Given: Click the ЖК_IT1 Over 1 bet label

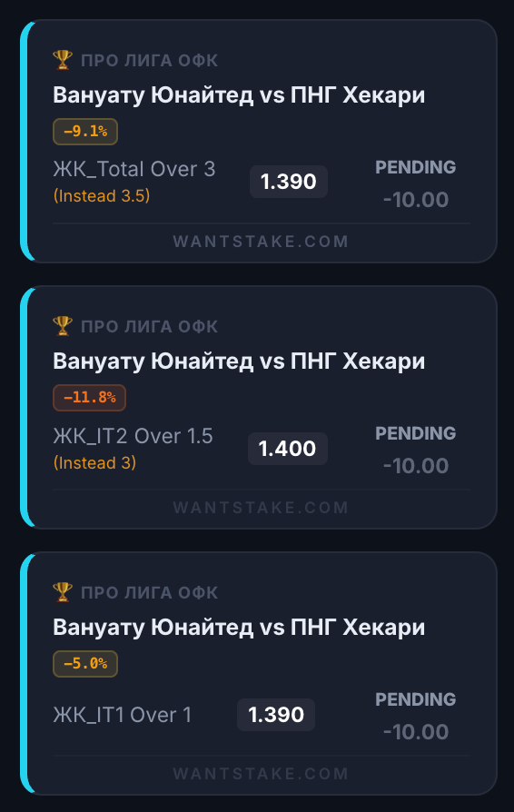Looking at the screenshot, I should [x=123, y=715].
